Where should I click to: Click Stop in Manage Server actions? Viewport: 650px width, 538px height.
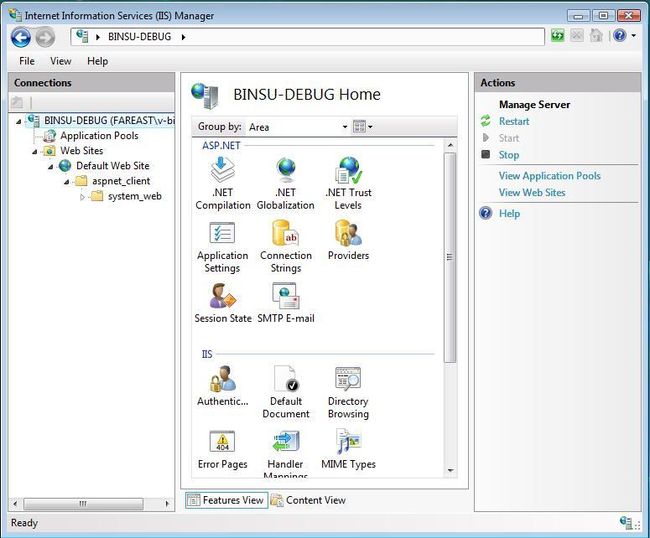coord(509,155)
